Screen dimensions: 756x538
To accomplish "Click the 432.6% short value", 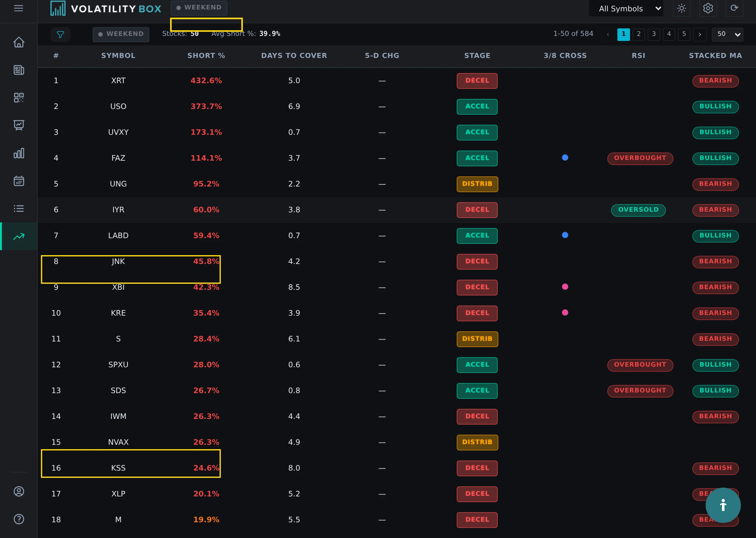I will point(206,81).
